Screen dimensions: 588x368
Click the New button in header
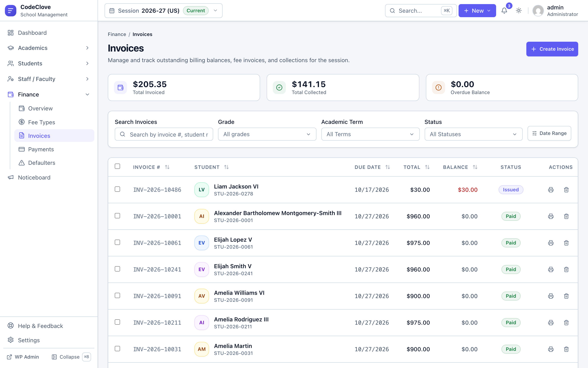(477, 10)
